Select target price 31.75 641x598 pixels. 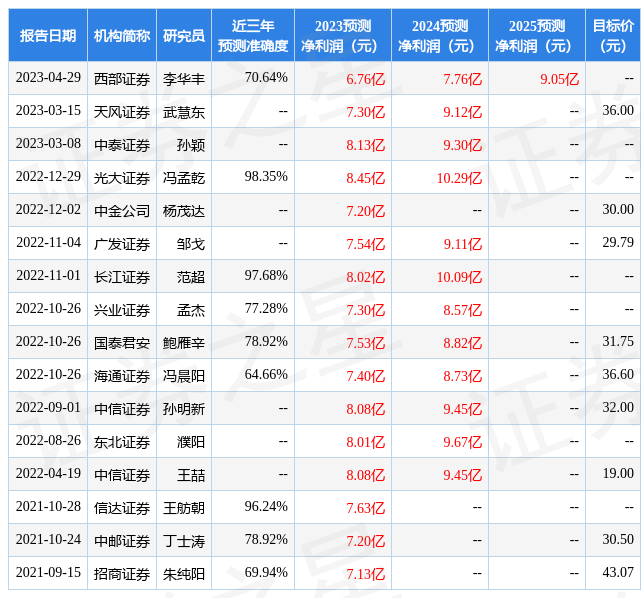click(618, 341)
